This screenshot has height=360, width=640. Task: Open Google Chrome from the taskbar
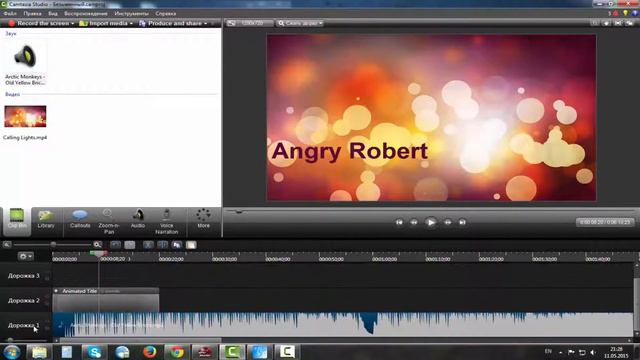click(177, 352)
